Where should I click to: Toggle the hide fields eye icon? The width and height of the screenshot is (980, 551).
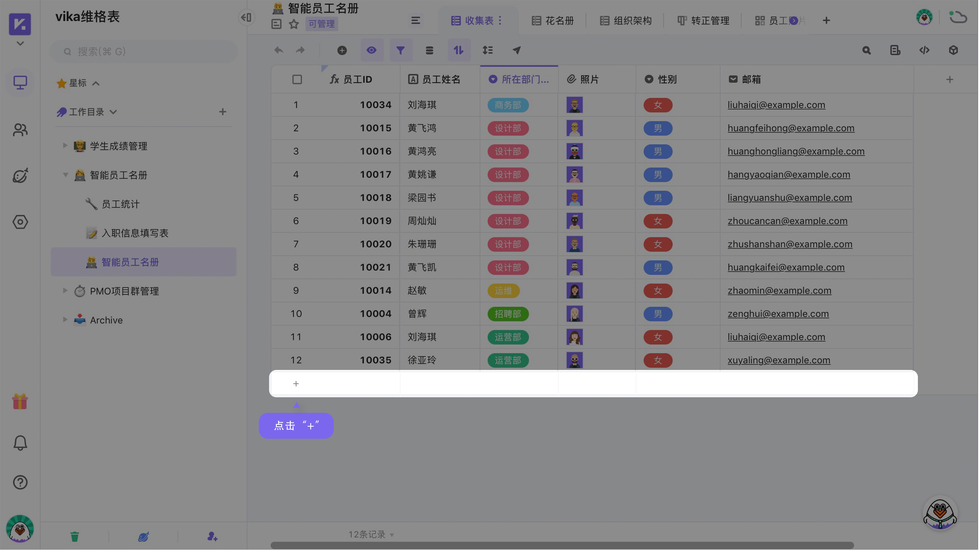coord(372,50)
